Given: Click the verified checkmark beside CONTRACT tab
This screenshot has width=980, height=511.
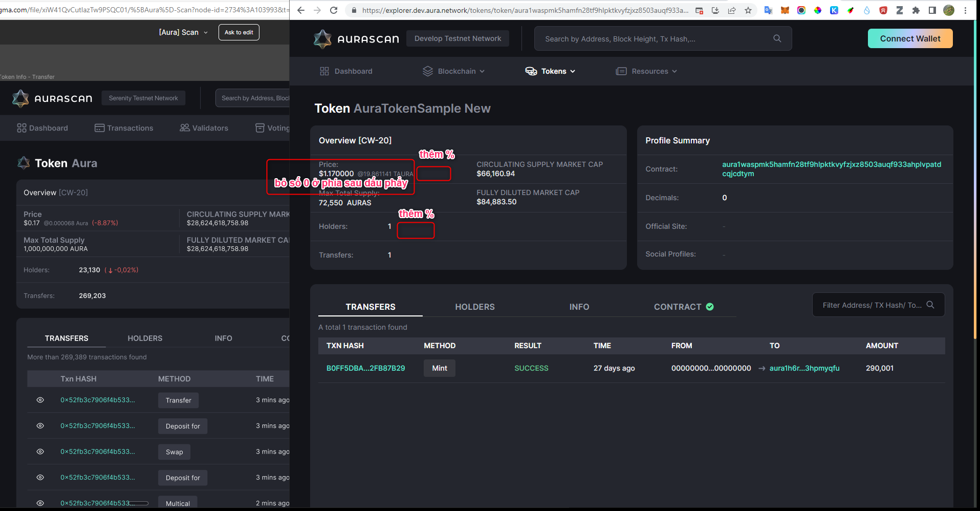Looking at the screenshot, I should [710, 307].
